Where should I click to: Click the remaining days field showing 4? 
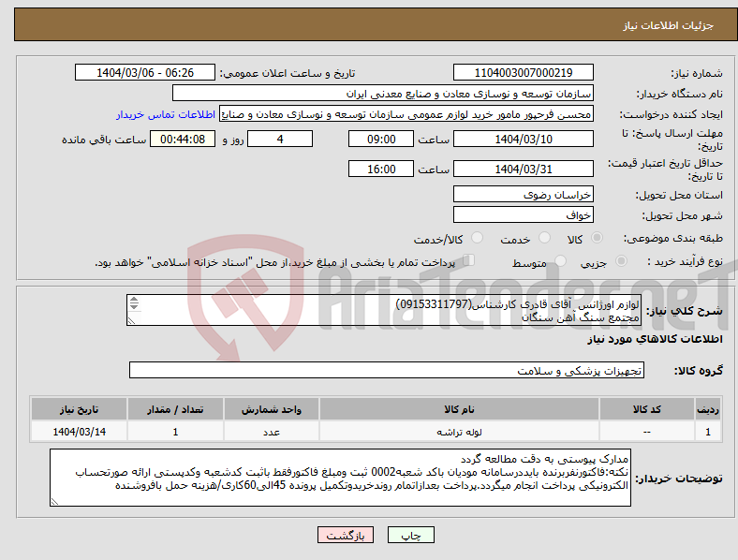280,139
